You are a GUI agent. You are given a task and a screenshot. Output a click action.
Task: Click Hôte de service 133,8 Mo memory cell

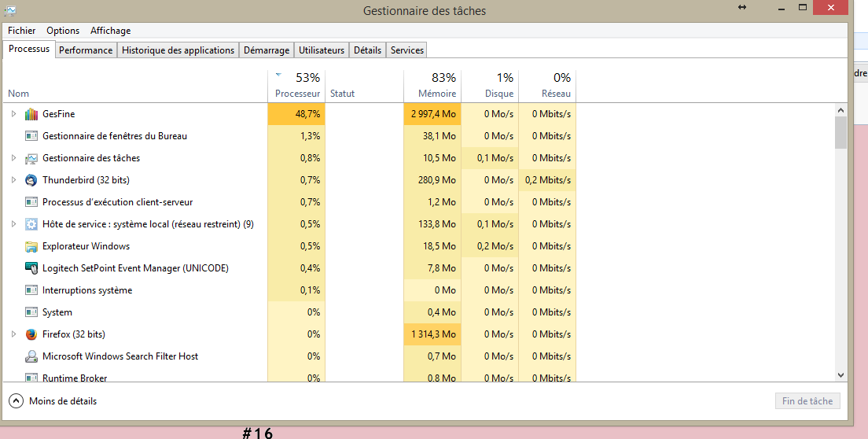click(432, 224)
